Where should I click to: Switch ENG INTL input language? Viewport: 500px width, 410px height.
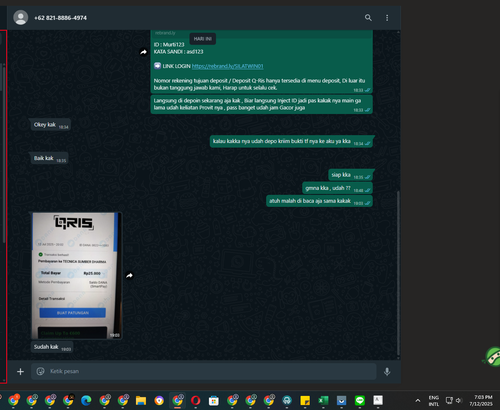[x=434, y=400]
